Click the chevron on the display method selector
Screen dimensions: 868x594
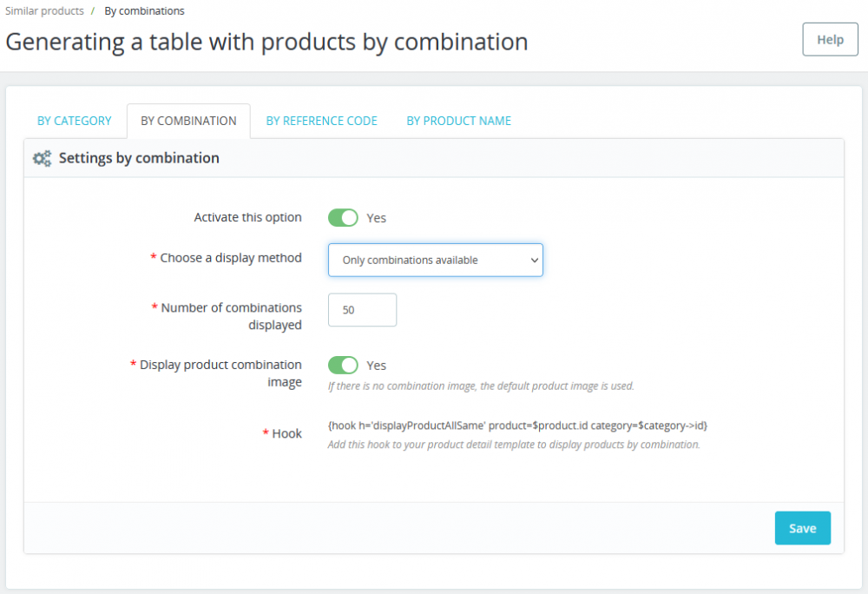534,260
